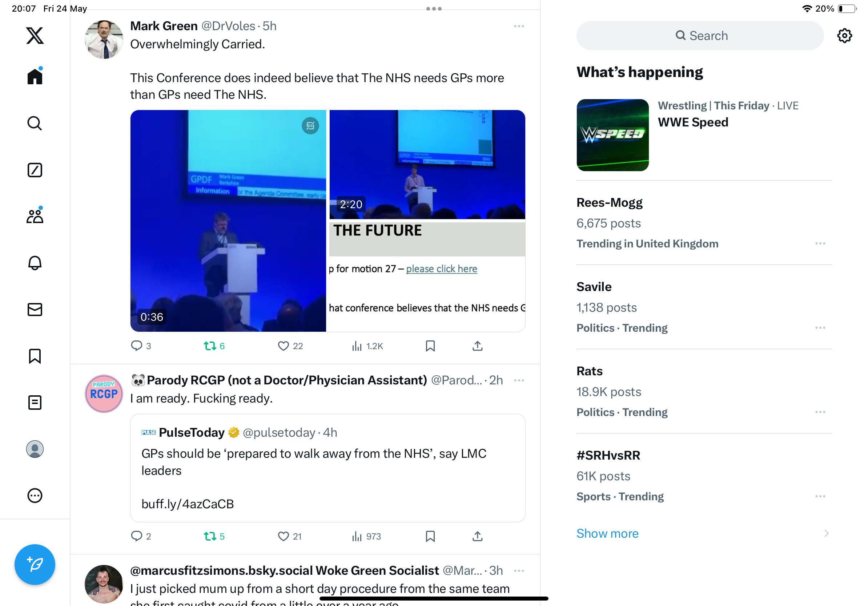Share Parody RCGP's post

pos(478,536)
